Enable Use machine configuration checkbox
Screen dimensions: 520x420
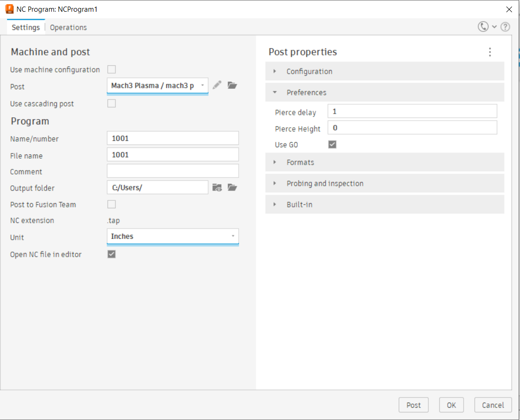coord(112,69)
